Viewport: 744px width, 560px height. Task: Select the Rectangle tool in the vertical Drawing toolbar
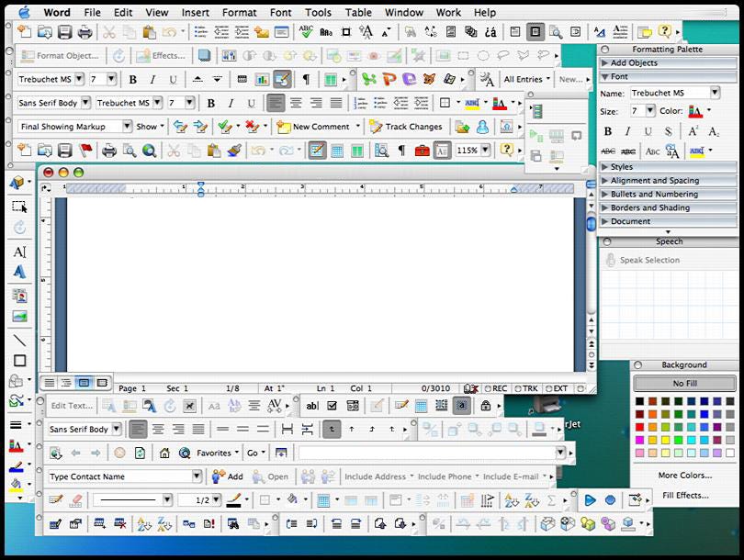pyautogui.click(x=19, y=361)
